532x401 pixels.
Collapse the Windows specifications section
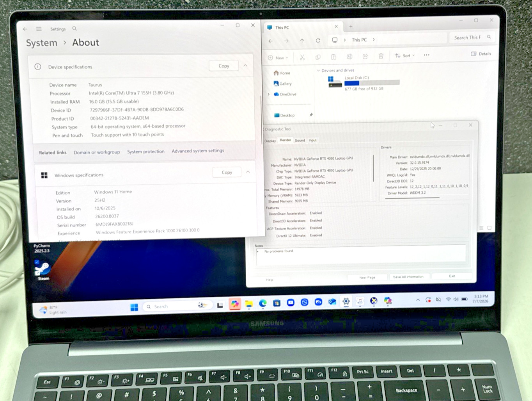coord(248,172)
